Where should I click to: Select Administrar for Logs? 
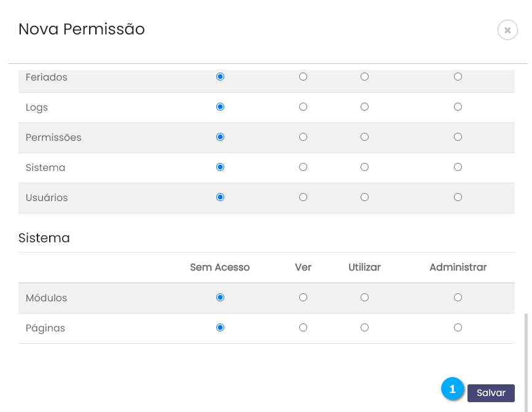point(458,107)
